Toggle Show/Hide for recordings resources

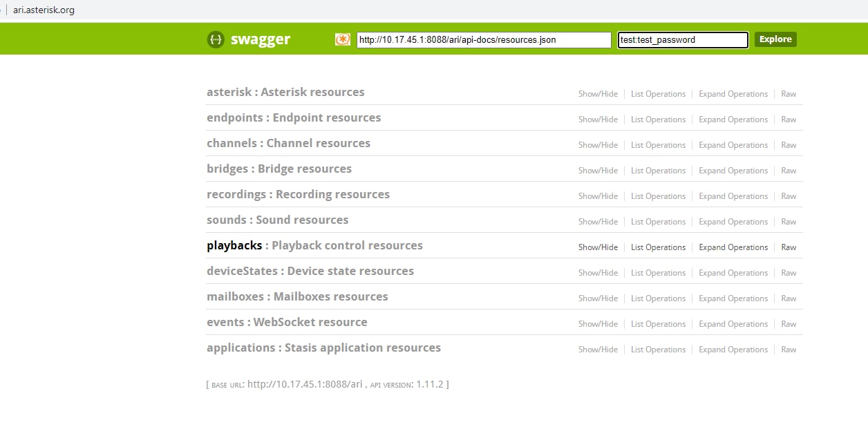click(x=598, y=196)
